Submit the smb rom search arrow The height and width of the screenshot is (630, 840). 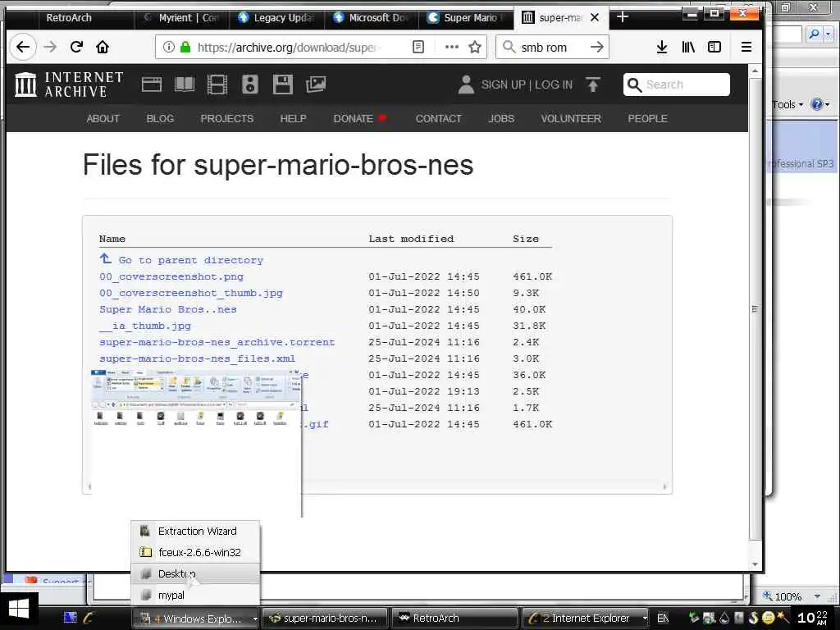(x=597, y=47)
